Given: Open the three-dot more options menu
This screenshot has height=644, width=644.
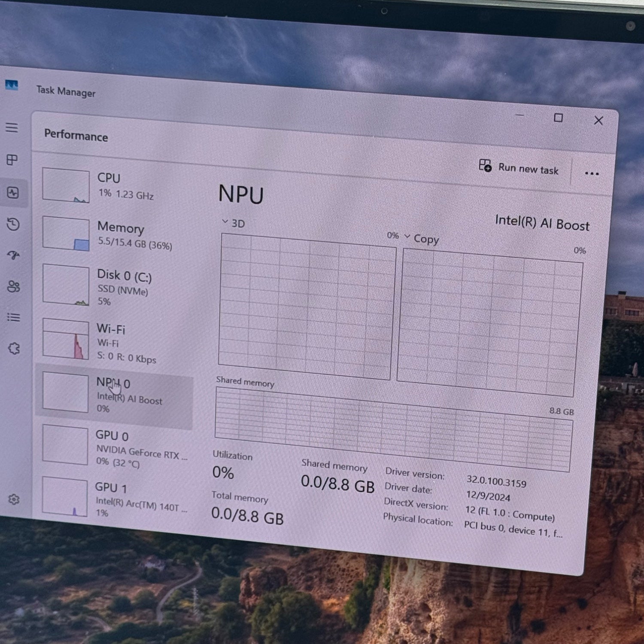Looking at the screenshot, I should coord(591,173).
